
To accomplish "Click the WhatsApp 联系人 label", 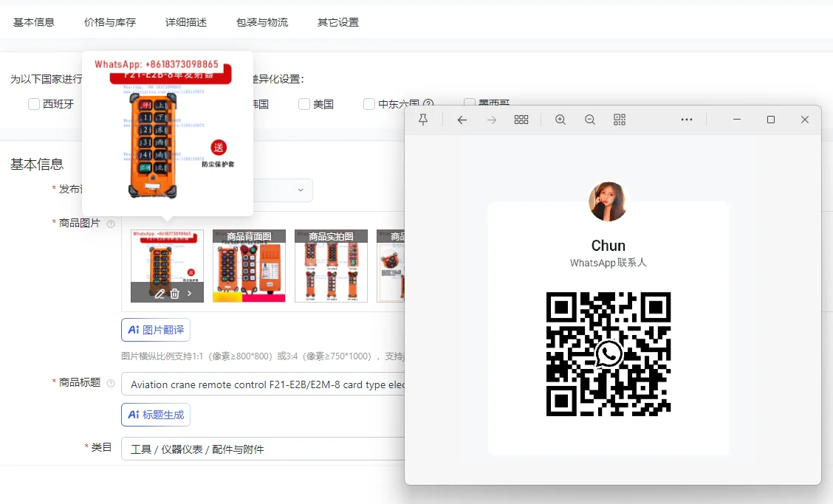I will [x=609, y=263].
